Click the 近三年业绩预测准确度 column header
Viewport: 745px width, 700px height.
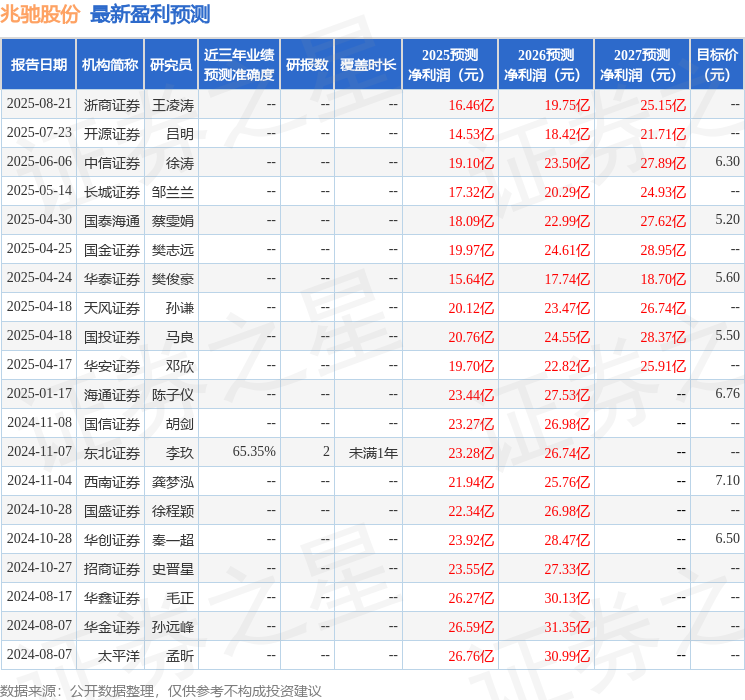[239, 65]
